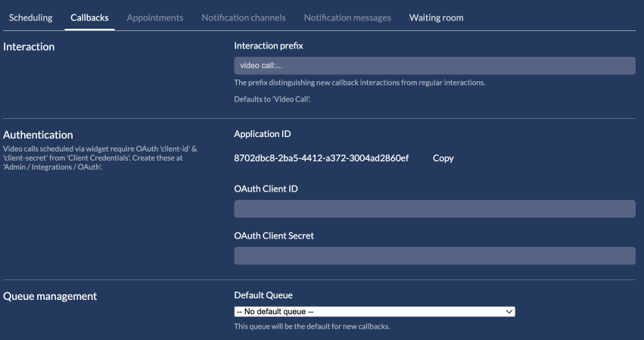The width and height of the screenshot is (644, 340).
Task: Open the Notification messages tab
Action: click(347, 17)
